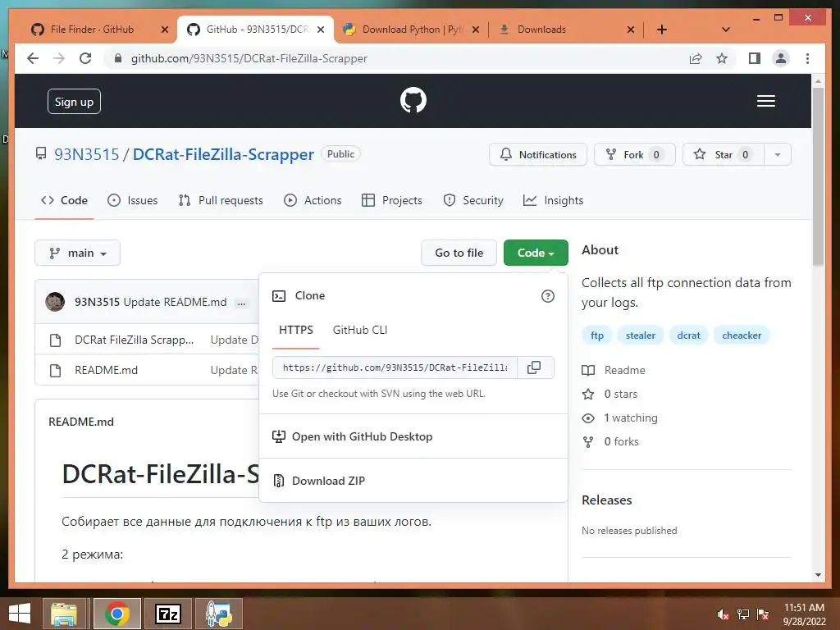This screenshot has width=840, height=630.
Task: Click the HTTPS clone URL field
Action: 395,367
